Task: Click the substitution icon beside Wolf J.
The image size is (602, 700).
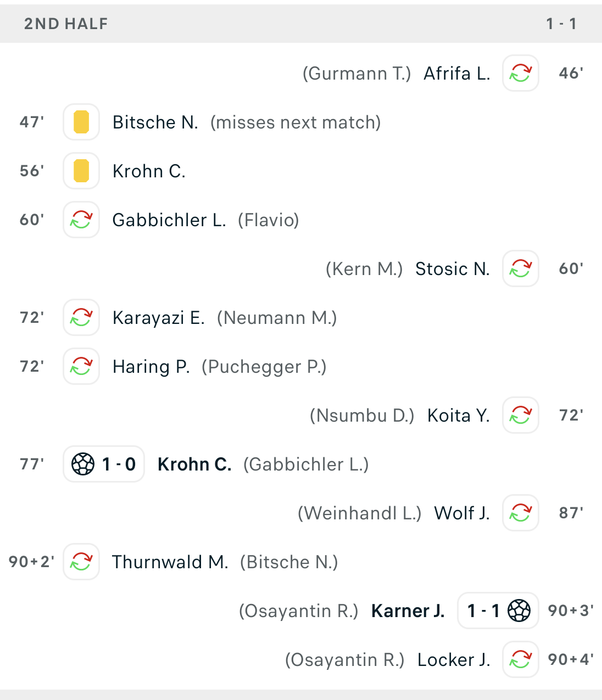Action: 520,513
